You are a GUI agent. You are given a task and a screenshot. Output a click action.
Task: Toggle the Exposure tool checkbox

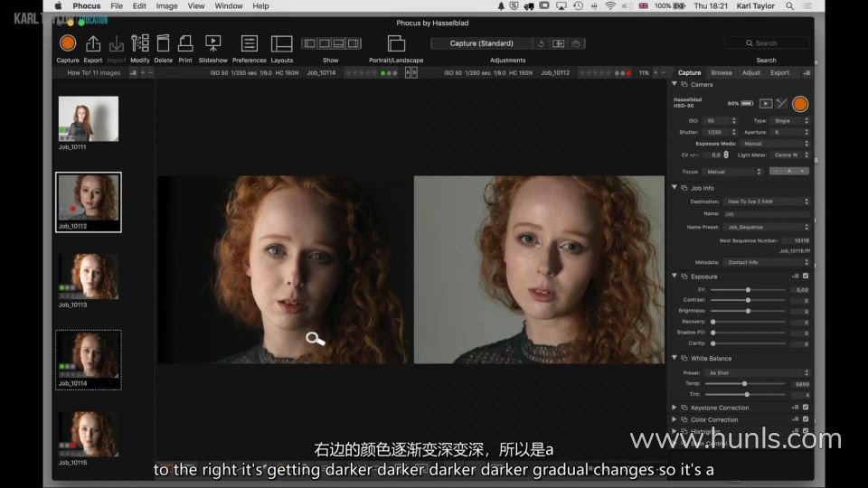[x=806, y=276]
